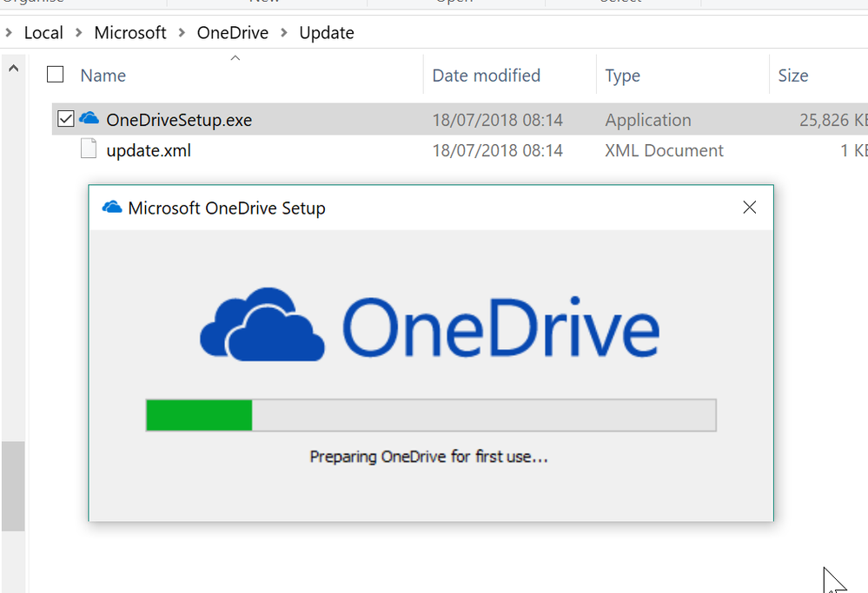Screen dimensions: 868x593
Task: Click the cloud icon in the Setup title bar
Action: 112,208
